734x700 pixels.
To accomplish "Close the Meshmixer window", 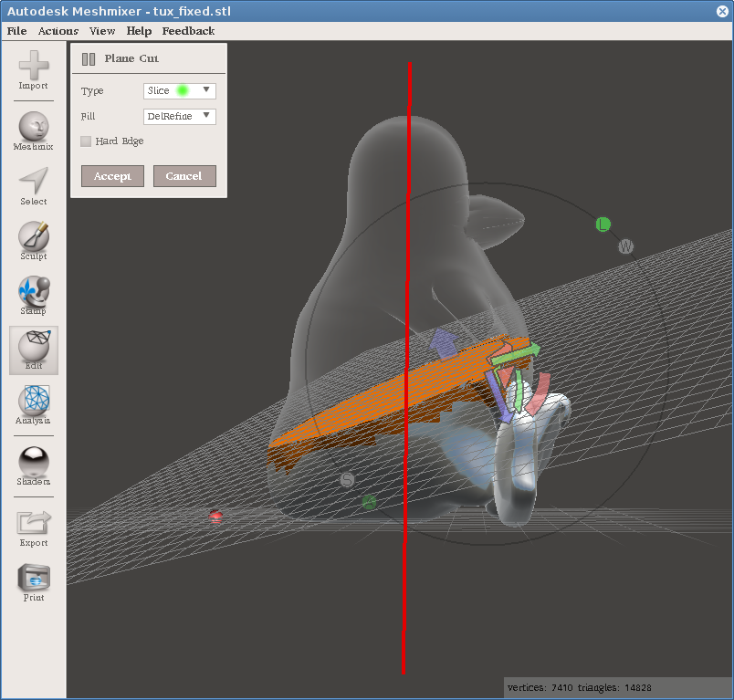I will [x=723, y=11].
